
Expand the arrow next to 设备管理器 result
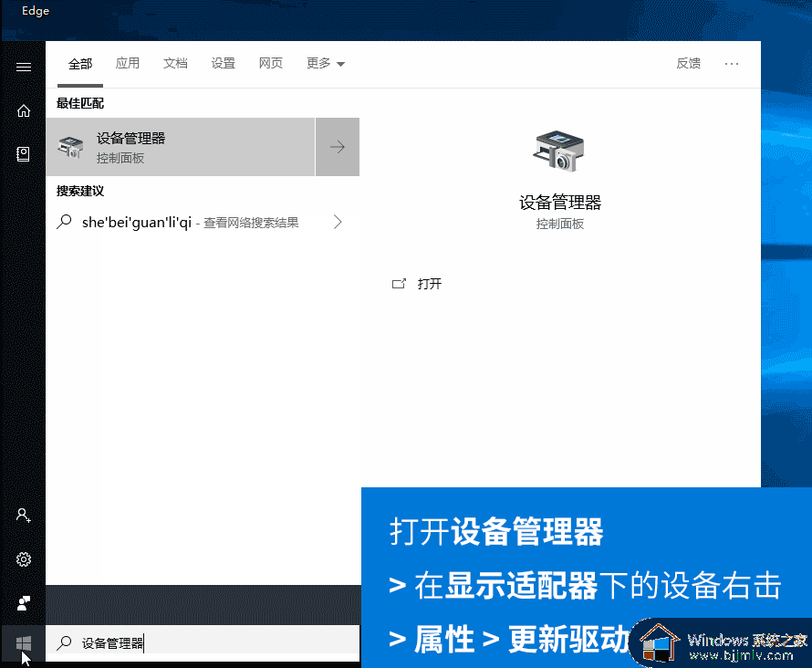point(338,147)
